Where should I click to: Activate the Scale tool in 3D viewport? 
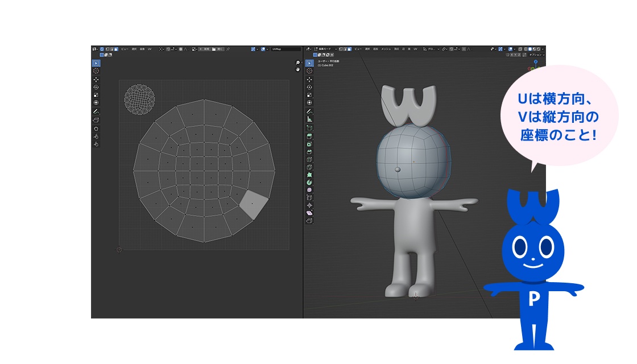[309, 95]
